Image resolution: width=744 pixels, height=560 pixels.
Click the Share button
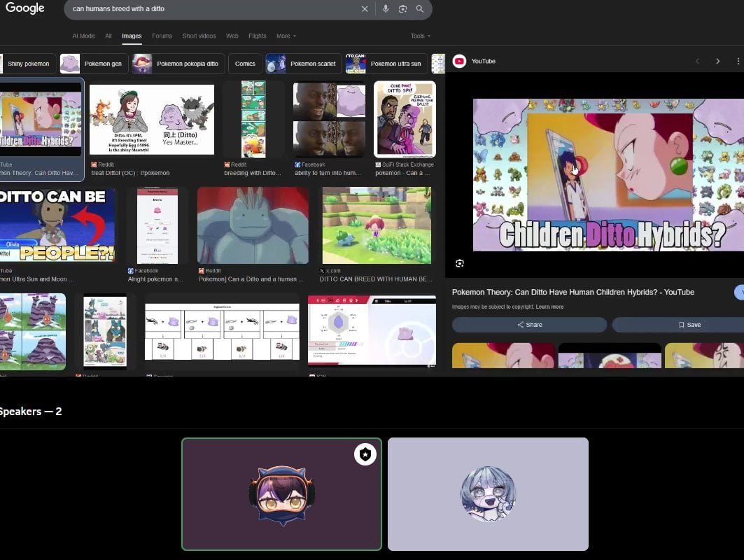tap(530, 324)
